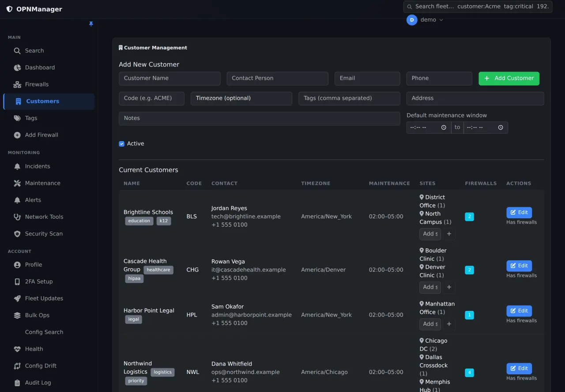
Task: Click the Audit Log clipboard icon
Action: pos(17,383)
